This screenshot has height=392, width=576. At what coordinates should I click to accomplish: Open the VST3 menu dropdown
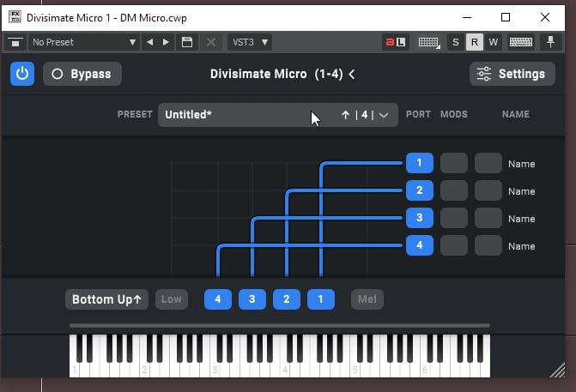(x=250, y=42)
